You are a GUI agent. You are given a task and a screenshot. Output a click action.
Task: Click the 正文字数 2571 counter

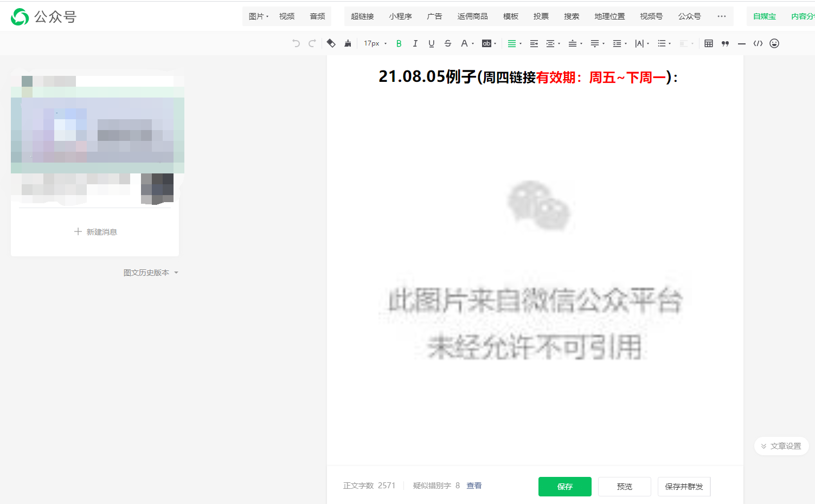pyautogui.click(x=369, y=486)
